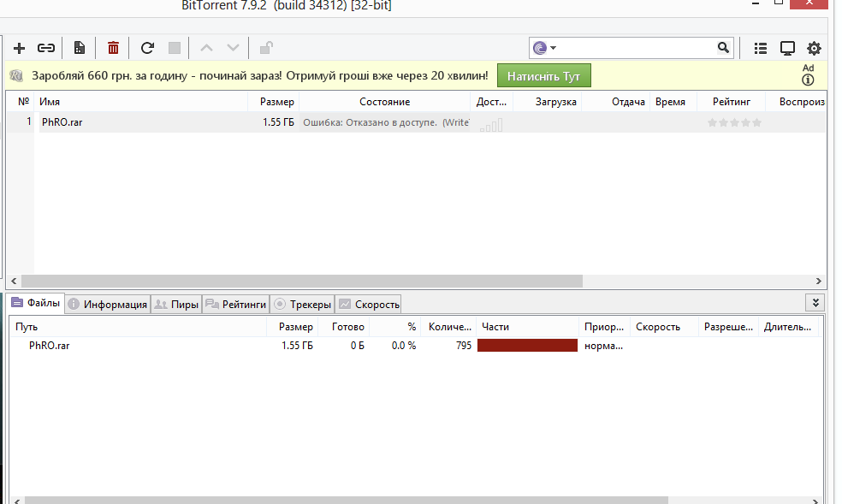Image resolution: width=842 pixels, height=504 pixels.
Task: Sort torrents by Размер column header
Action: pos(274,102)
